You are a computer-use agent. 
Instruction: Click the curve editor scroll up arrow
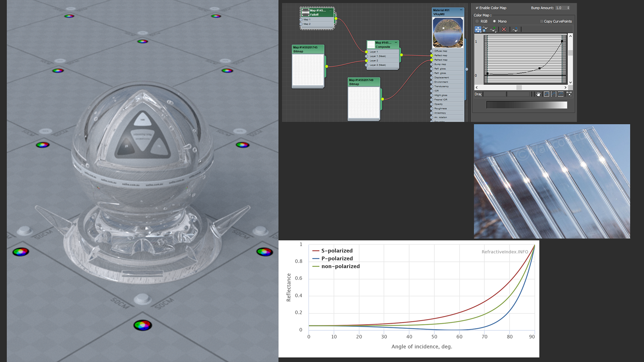(x=570, y=36)
